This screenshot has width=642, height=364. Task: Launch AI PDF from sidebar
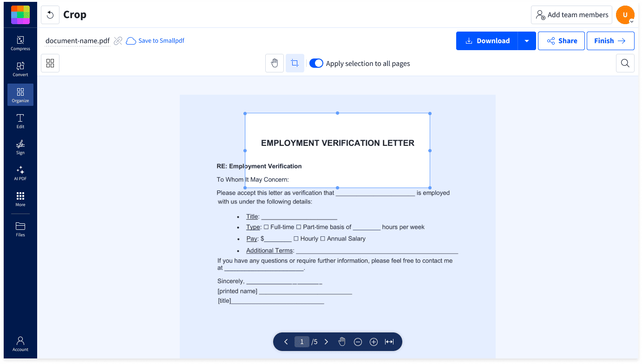tap(20, 173)
